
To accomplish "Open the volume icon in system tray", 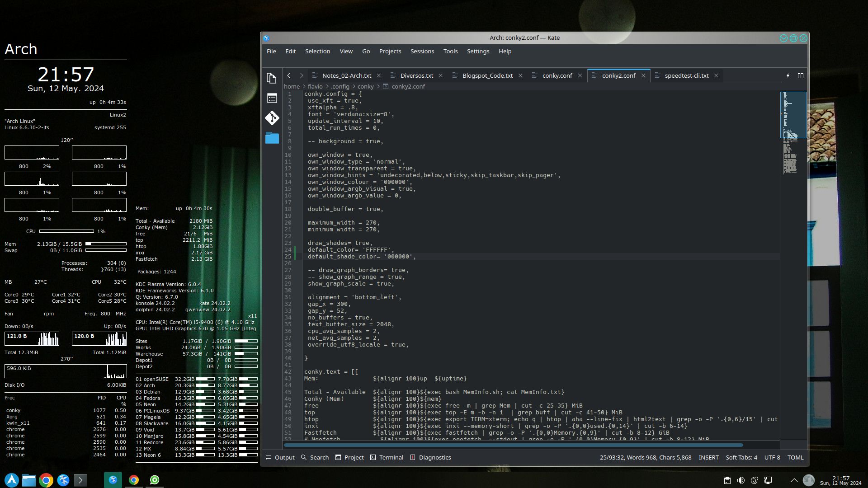I will point(741,480).
